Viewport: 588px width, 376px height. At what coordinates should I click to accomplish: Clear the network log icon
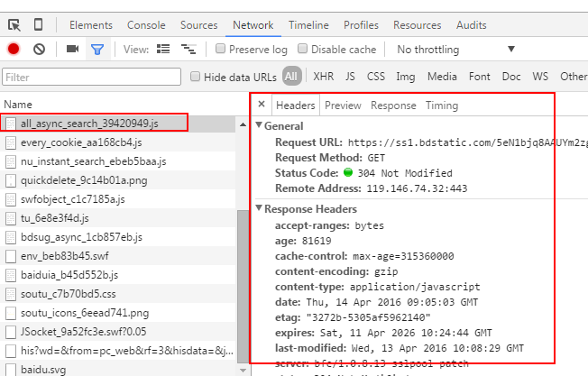(x=40, y=50)
